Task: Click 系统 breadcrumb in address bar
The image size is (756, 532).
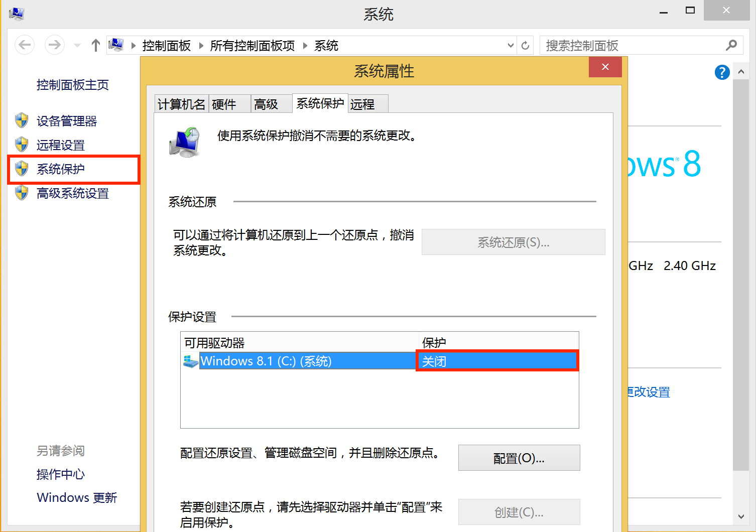Action: pyautogui.click(x=326, y=46)
